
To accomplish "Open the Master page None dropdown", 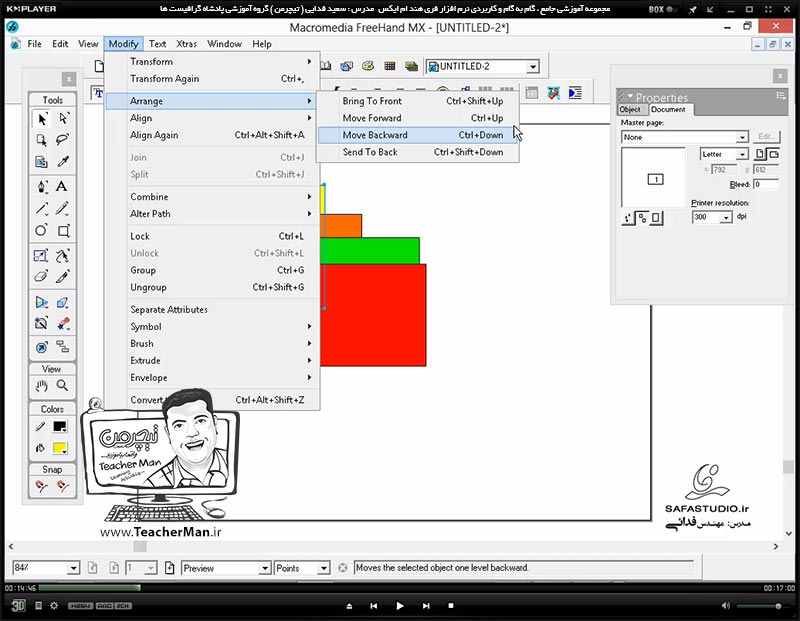I will 742,137.
